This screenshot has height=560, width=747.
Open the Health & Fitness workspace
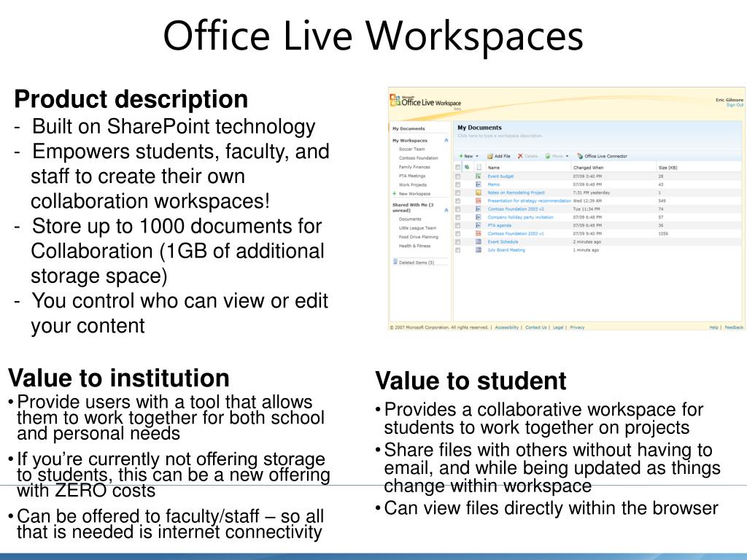coord(414,246)
